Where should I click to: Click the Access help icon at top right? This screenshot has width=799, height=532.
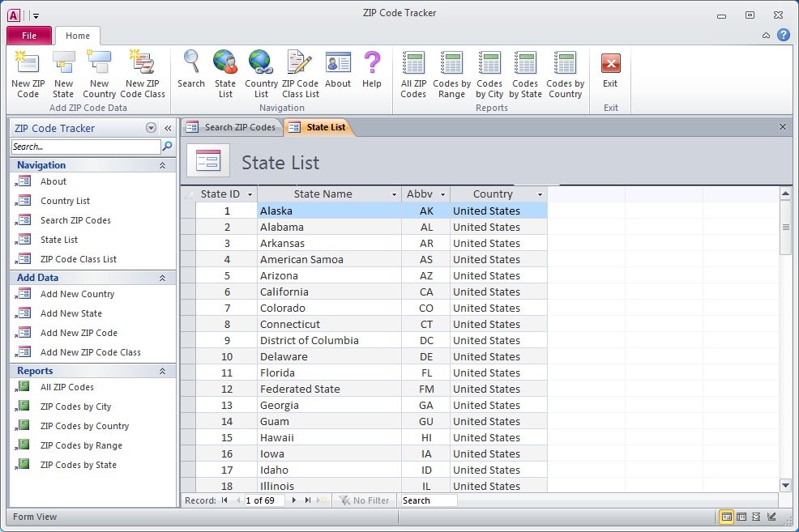[784, 35]
